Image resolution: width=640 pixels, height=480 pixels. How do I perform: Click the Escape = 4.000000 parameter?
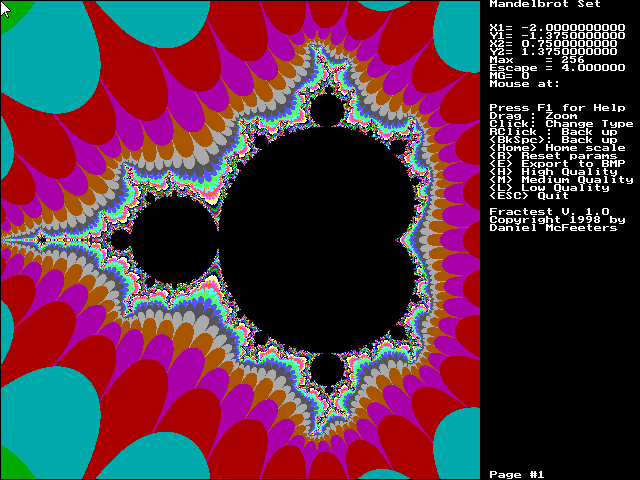pos(550,67)
